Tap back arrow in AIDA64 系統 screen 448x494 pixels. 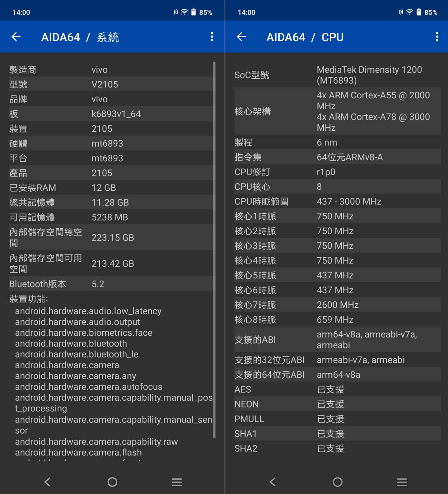(x=16, y=37)
